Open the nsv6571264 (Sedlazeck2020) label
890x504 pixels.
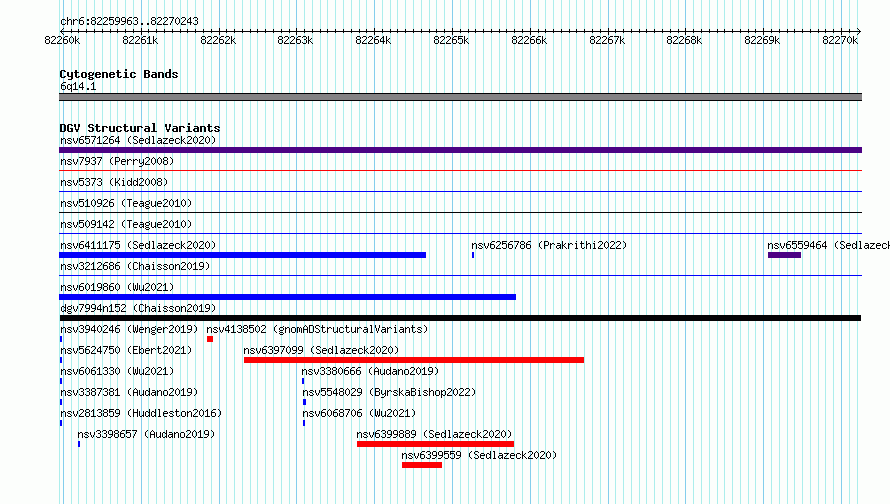tap(138, 140)
